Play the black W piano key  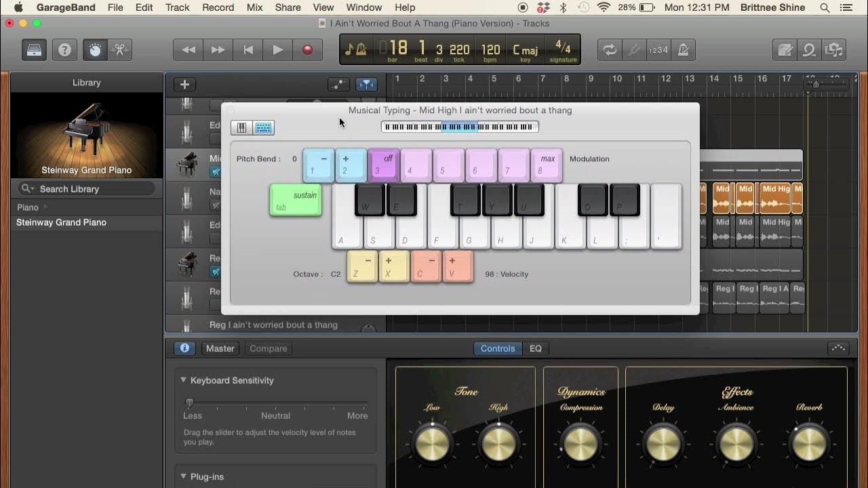point(370,200)
